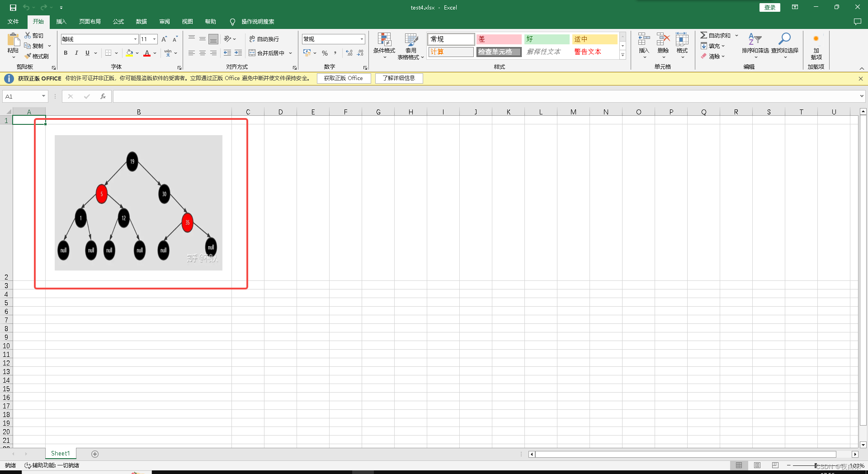Apply the Neutral (适中) cell style
The image size is (868, 474).
[594, 39]
